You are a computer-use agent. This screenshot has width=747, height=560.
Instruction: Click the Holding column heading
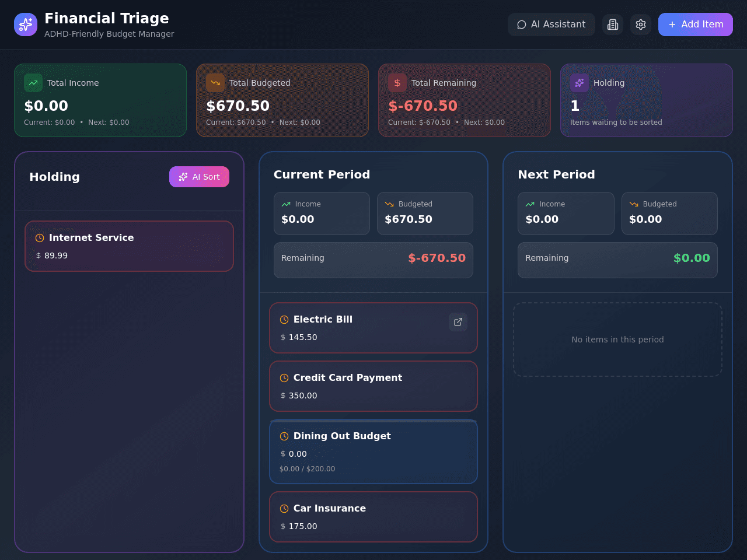pos(54,177)
